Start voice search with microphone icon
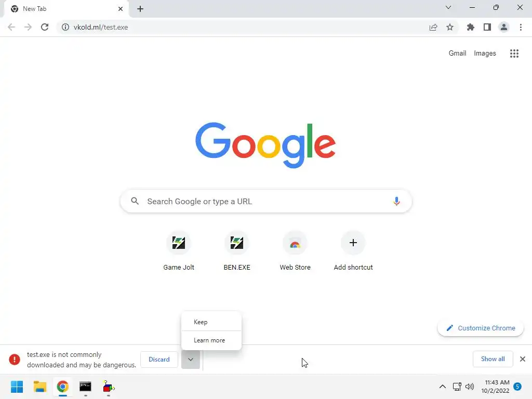The image size is (532, 399). pos(396,201)
